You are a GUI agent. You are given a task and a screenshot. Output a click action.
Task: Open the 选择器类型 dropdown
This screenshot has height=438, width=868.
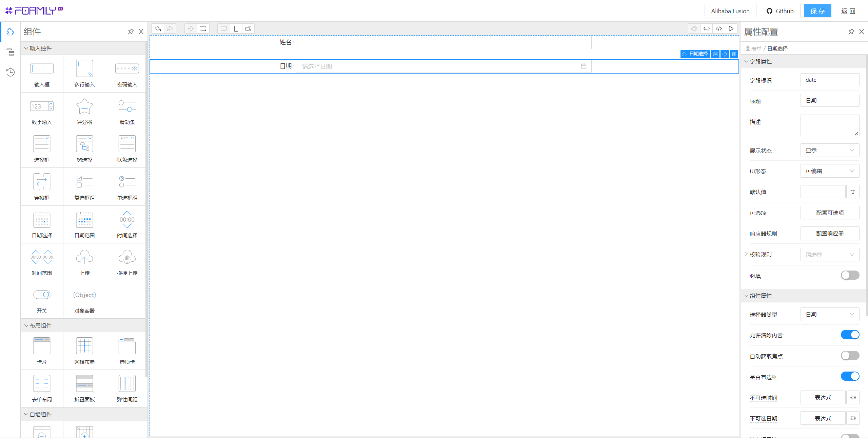(830, 314)
